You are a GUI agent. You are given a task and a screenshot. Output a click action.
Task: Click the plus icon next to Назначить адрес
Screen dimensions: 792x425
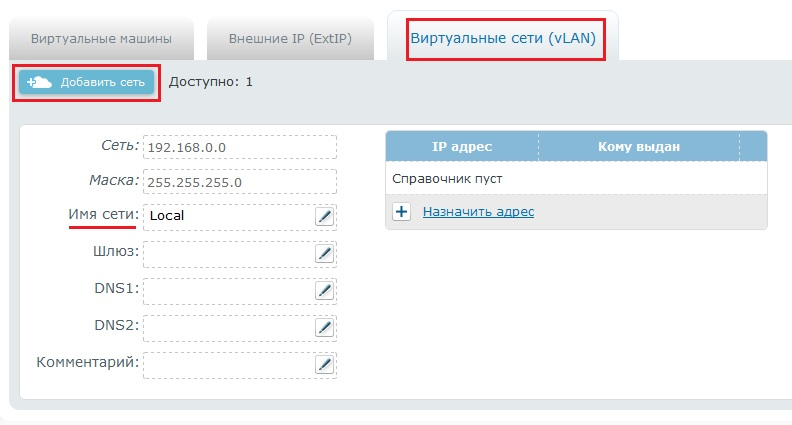[x=402, y=212]
